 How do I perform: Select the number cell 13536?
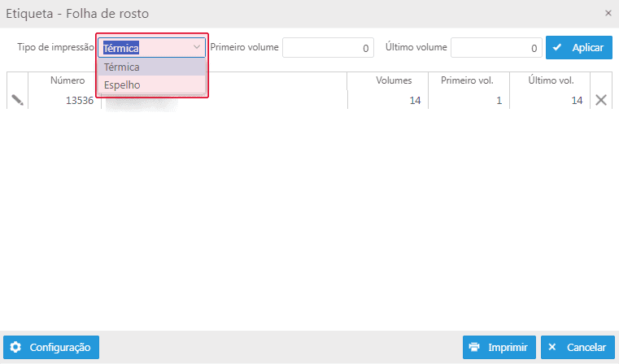(x=65, y=100)
